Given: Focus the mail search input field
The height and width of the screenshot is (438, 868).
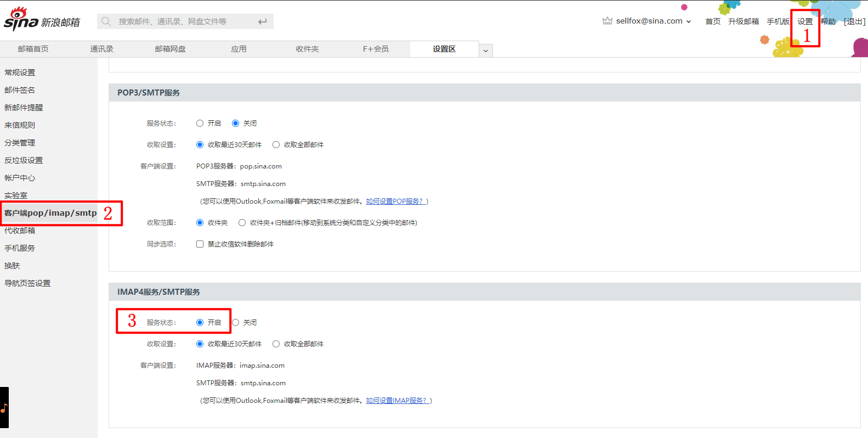Looking at the screenshot, I should 185,21.
